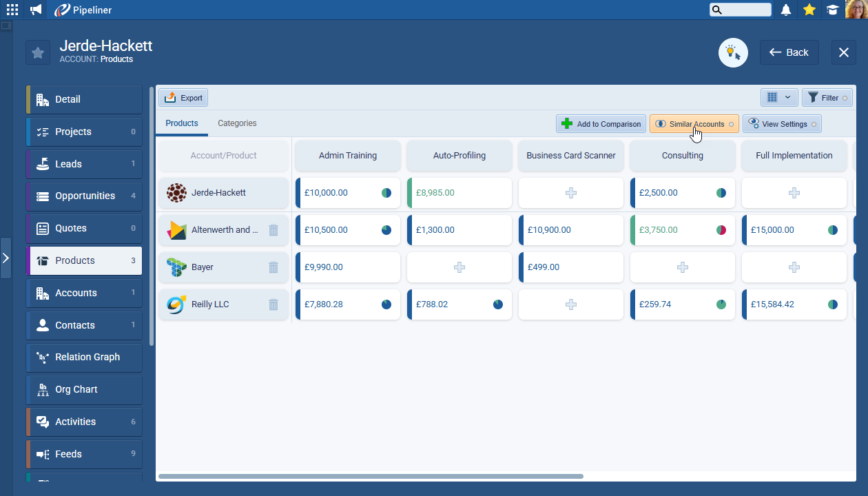Toggle the View Settings button
The height and width of the screenshot is (496, 868).
pos(782,124)
